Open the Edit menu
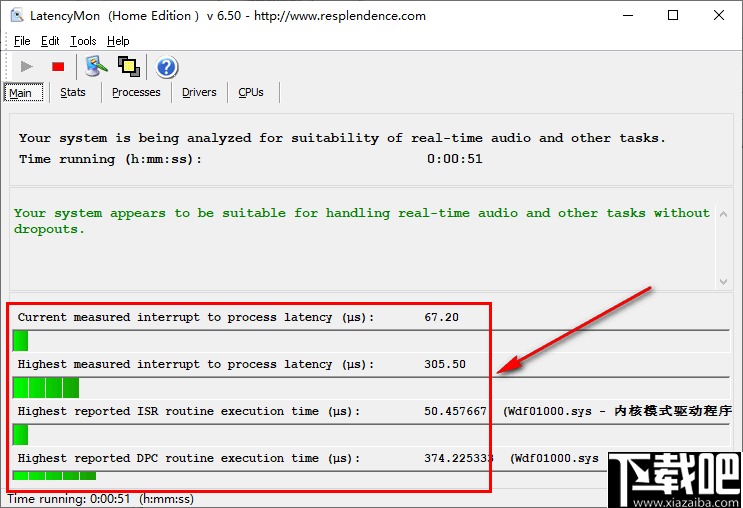The width and height of the screenshot is (743, 508). (50, 41)
